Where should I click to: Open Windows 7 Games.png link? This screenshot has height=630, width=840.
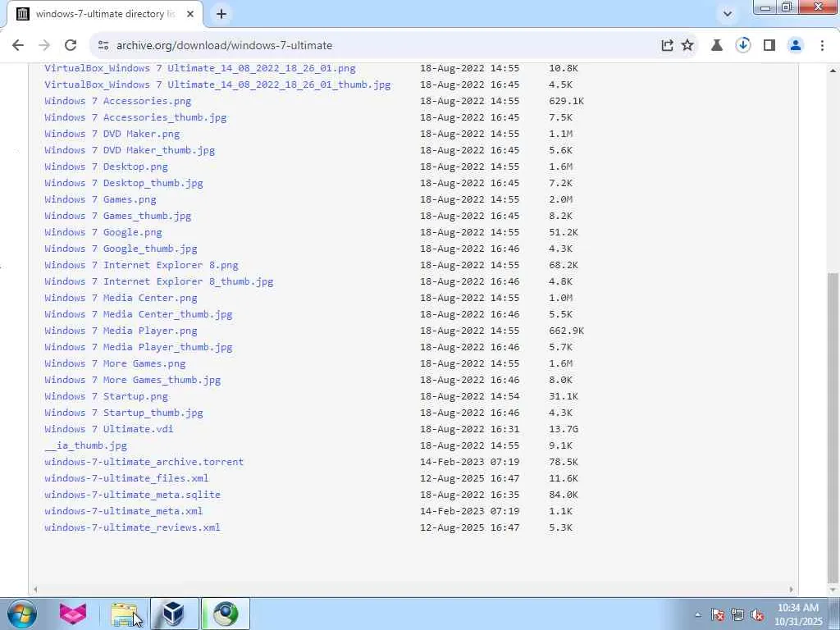point(100,199)
